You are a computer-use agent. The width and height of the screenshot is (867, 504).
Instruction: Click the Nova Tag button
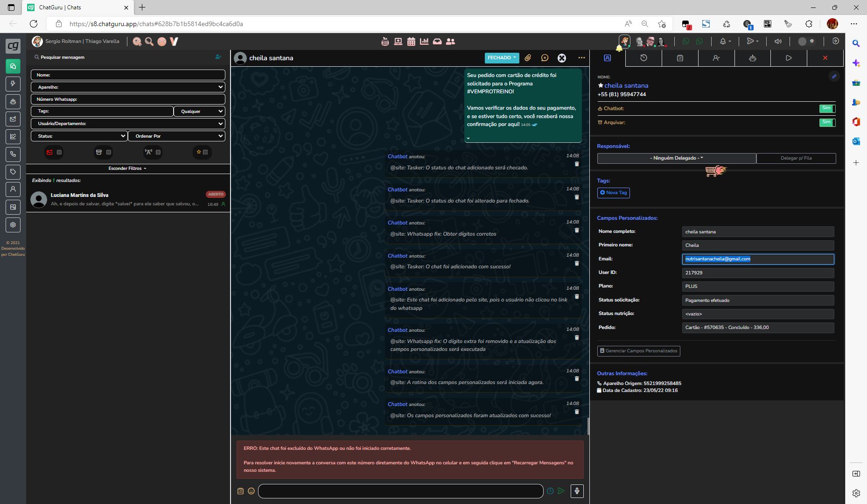pyautogui.click(x=613, y=193)
